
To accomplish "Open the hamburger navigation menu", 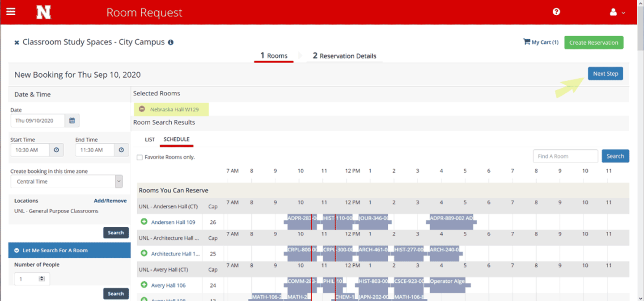I will click(11, 12).
